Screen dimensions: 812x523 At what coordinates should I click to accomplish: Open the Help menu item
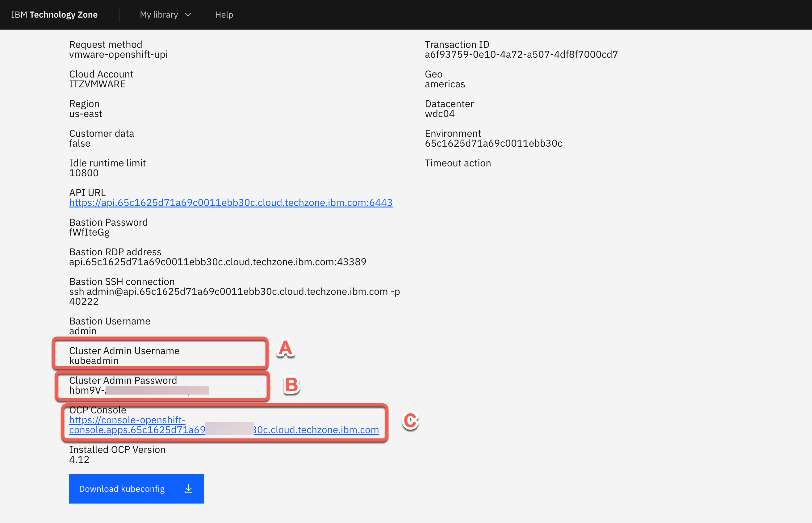[x=224, y=15]
